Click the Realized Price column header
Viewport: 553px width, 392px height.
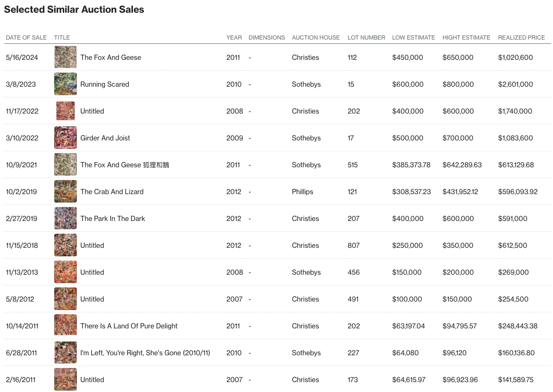pos(521,38)
